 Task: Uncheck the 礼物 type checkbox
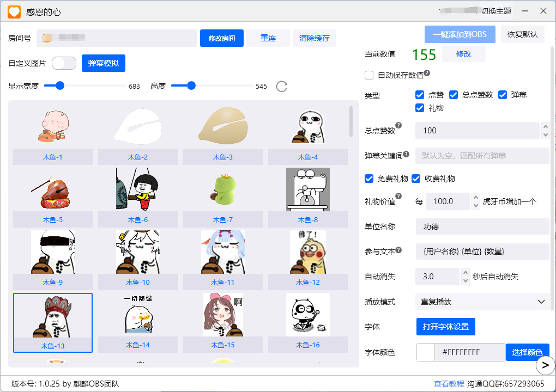tap(420, 108)
